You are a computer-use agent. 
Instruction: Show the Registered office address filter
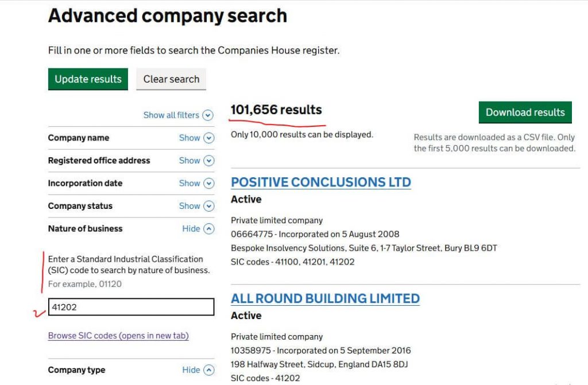[189, 161]
